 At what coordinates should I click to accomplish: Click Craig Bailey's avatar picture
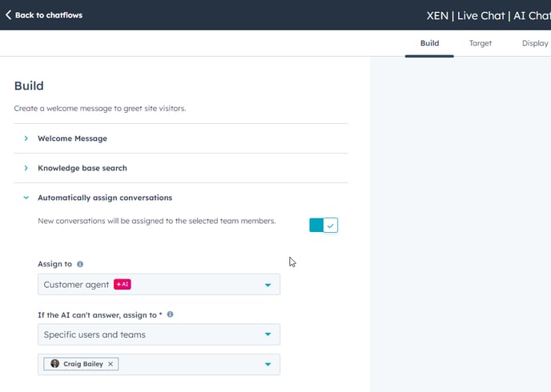pyautogui.click(x=55, y=364)
